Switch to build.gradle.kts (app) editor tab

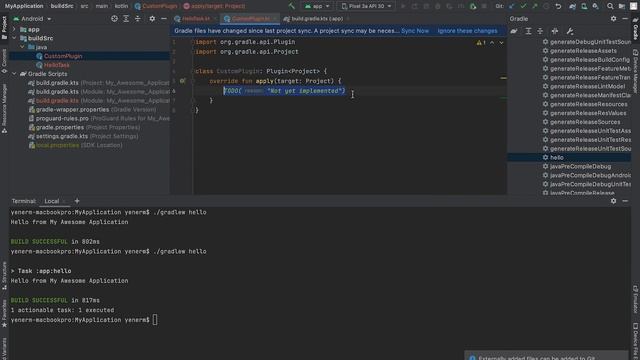coord(316,19)
